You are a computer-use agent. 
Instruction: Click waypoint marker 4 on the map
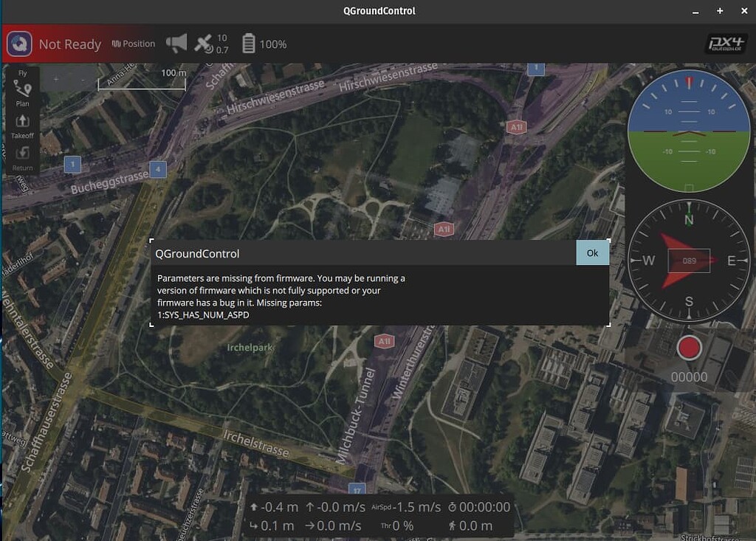pos(157,170)
